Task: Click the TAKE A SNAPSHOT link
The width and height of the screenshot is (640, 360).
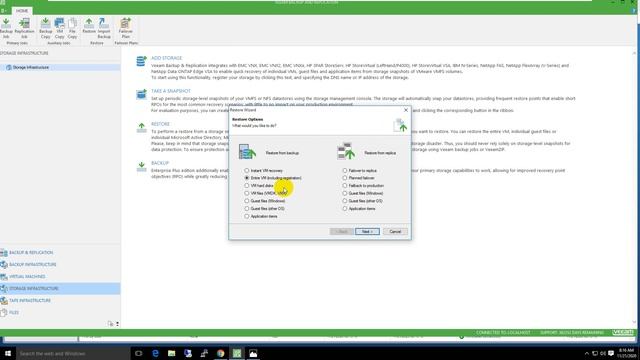Action: coord(171,91)
